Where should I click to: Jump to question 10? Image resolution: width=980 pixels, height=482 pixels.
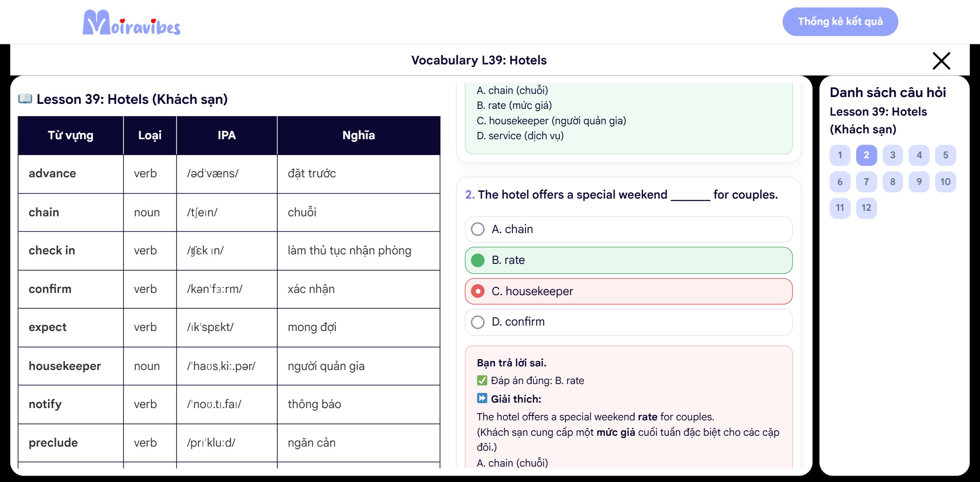point(946,182)
